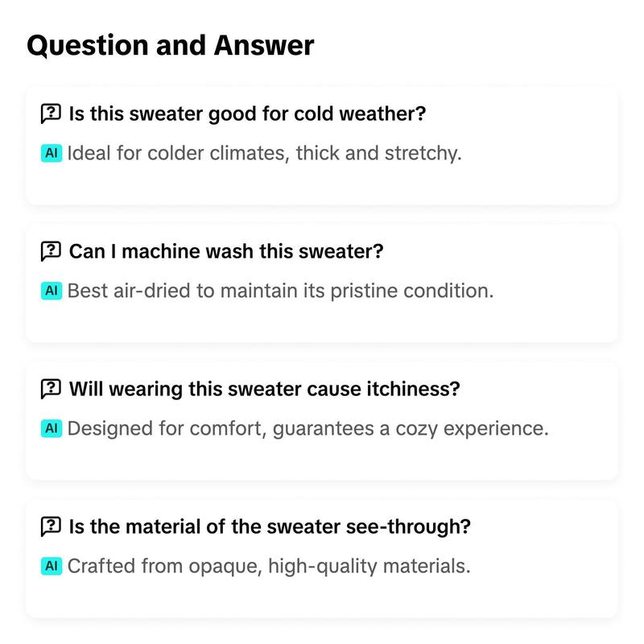The width and height of the screenshot is (644, 644).
Task: Select 'Is the material of the sweater see-through?'
Action: click(x=270, y=526)
